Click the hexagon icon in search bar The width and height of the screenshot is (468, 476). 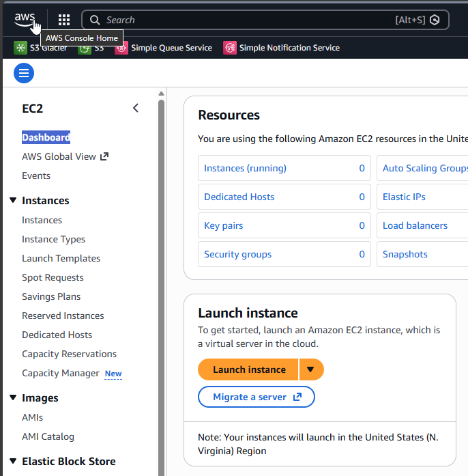pos(435,20)
